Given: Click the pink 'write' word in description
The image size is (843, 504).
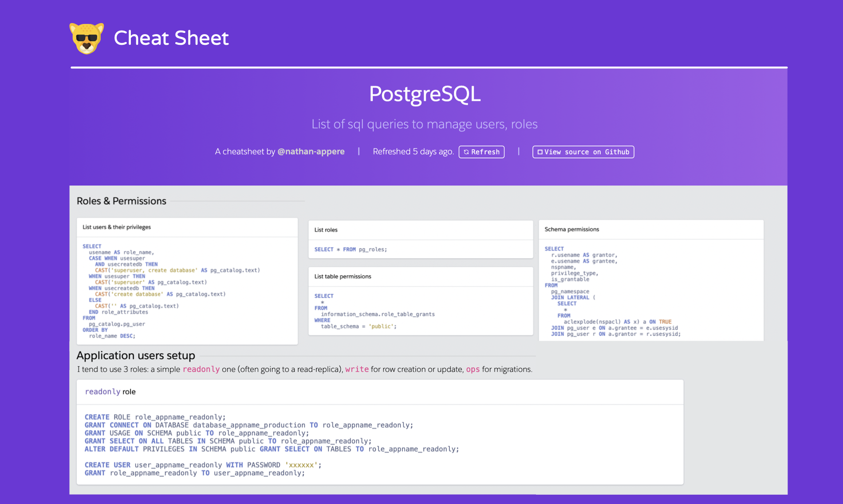Looking at the screenshot, I should pos(357,369).
